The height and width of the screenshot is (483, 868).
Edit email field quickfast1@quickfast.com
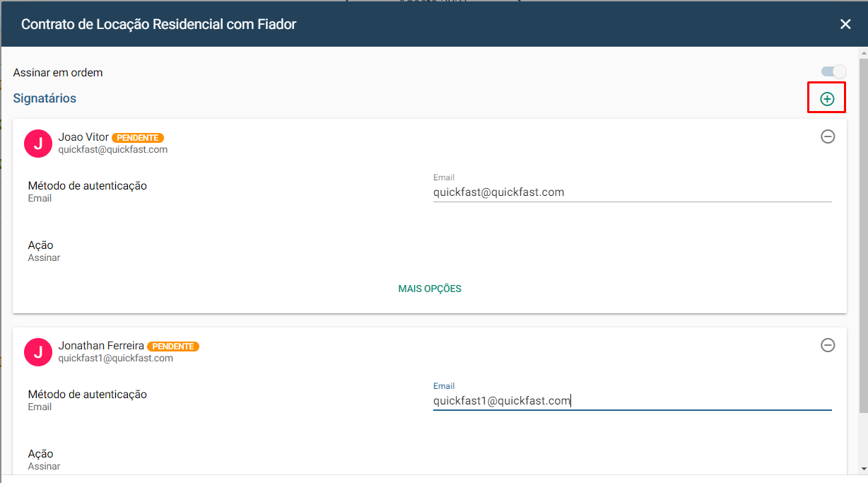632,401
